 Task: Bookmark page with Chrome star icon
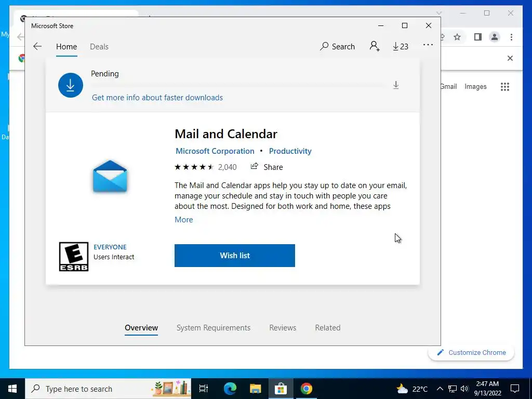457,37
